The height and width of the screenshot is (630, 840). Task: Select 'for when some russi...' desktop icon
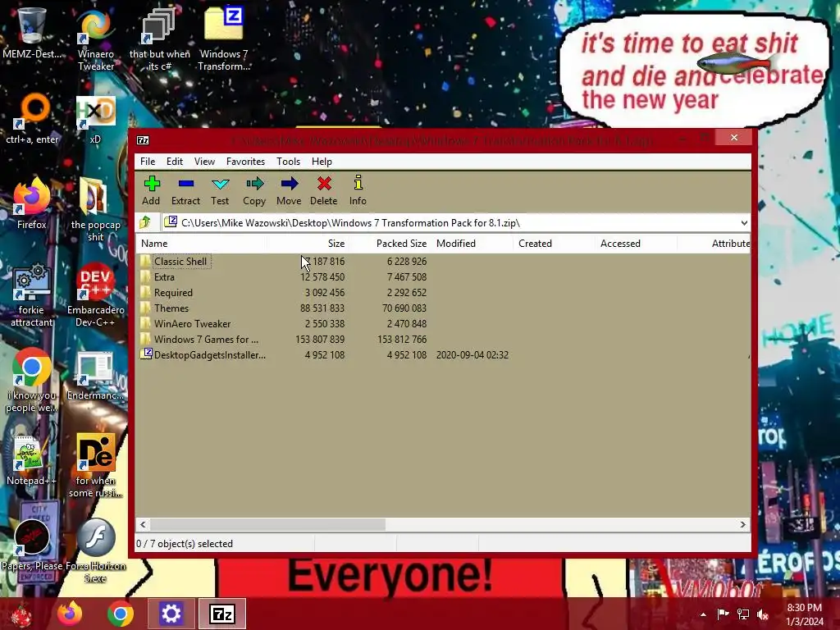point(95,465)
